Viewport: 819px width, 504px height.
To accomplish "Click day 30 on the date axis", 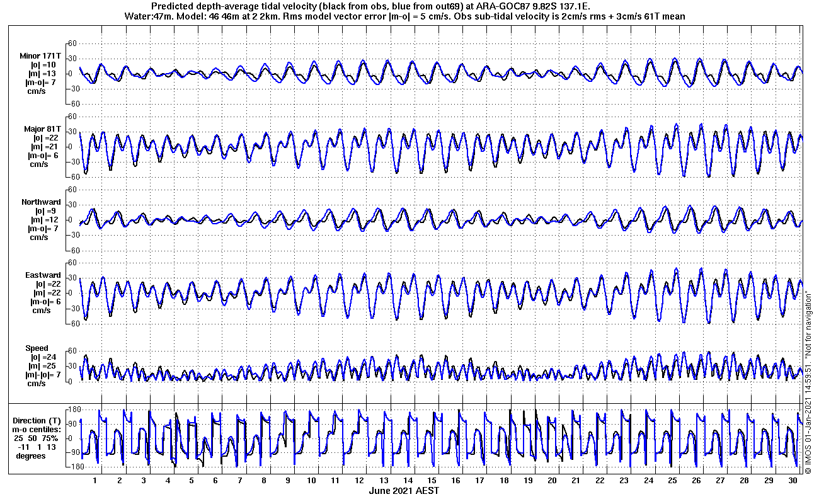I will 793,480.
